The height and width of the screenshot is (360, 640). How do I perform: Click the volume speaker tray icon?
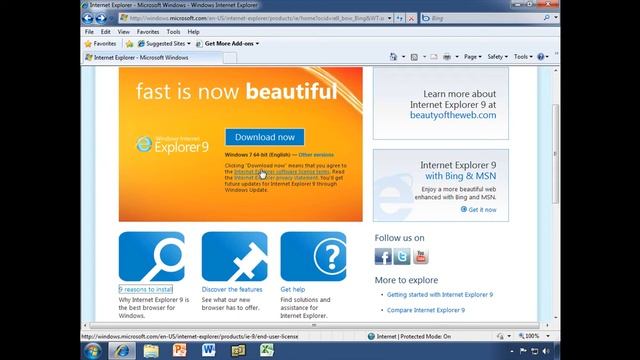tap(546, 351)
